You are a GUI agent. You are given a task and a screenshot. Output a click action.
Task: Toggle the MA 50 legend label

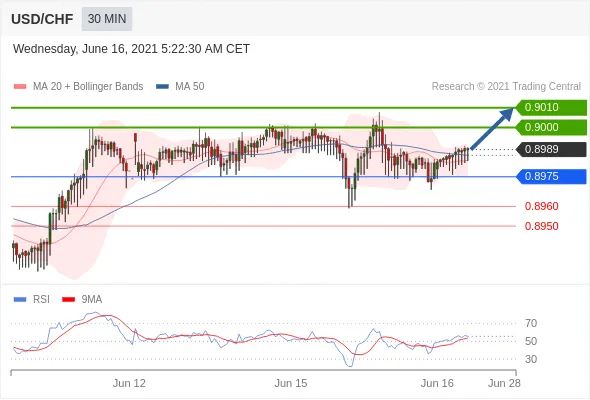click(190, 87)
